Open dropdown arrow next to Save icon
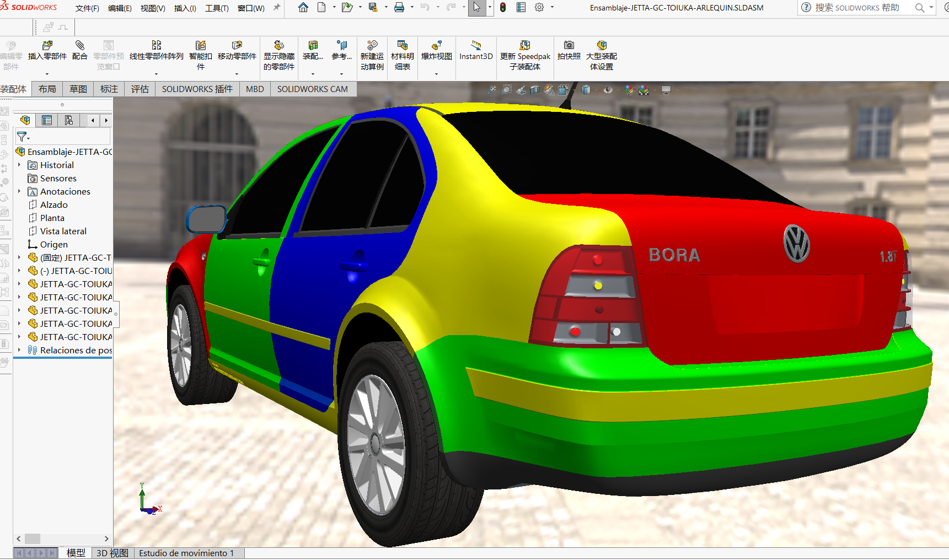The image size is (949, 560). [x=385, y=8]
